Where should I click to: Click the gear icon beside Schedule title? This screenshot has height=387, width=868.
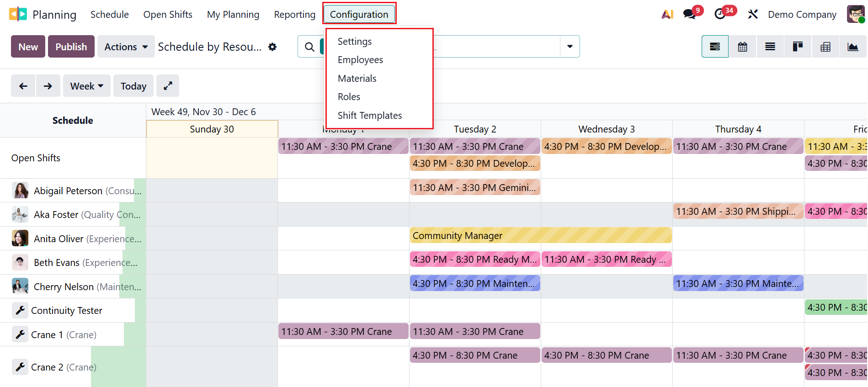[272, 47]
